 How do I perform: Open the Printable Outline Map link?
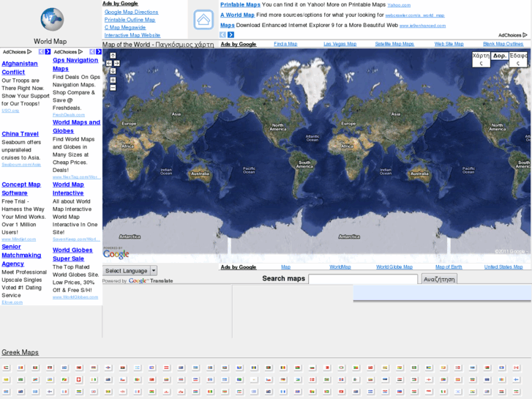point(130,20)
